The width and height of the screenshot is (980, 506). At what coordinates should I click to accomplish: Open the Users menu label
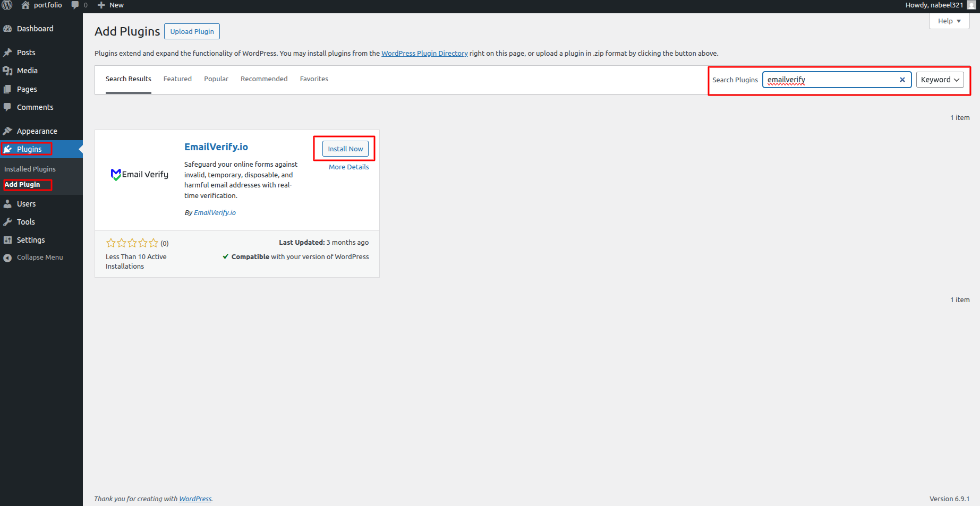click(27, 204)
